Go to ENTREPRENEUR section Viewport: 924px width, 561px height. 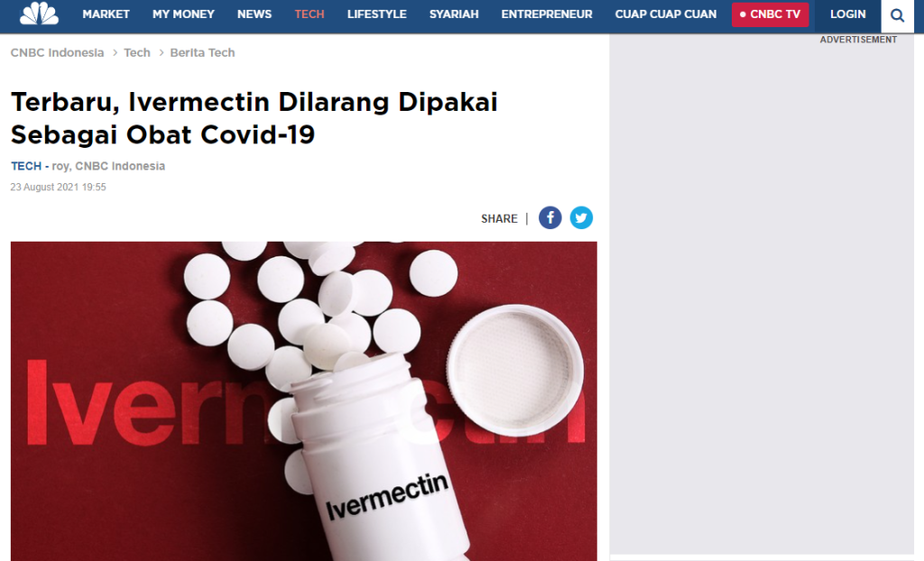click(x=547, y=14)
